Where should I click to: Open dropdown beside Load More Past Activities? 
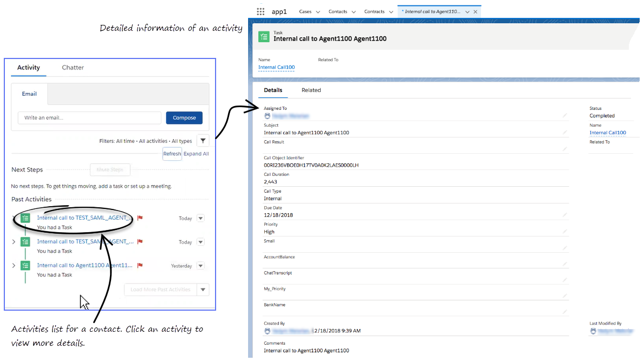203,290
